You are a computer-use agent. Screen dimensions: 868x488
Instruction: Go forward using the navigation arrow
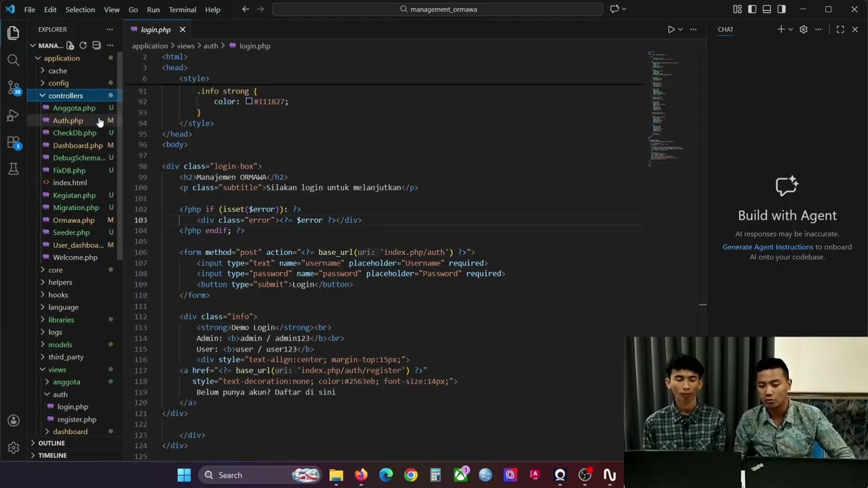[261, 9]
